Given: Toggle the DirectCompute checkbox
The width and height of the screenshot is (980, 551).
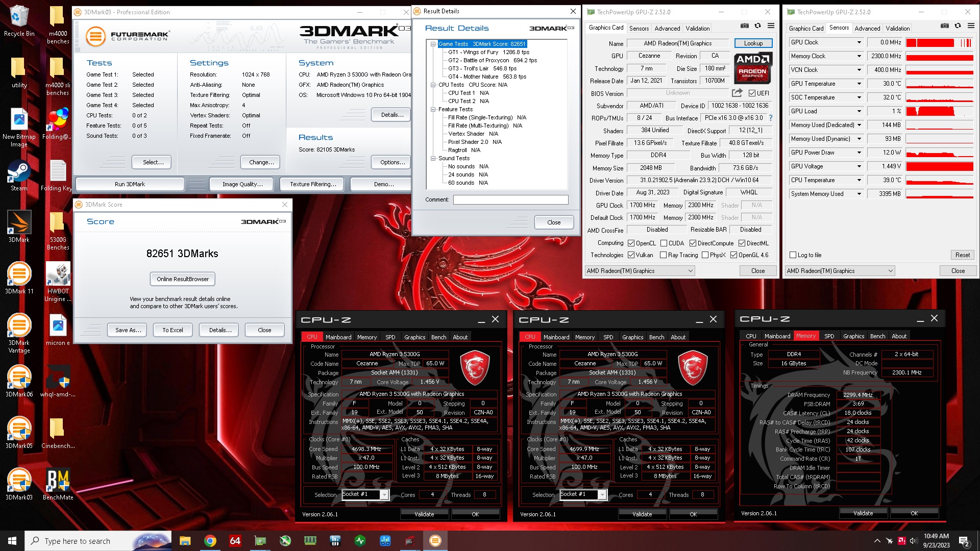Looking at the screenshot, I should tap(693, 243).
